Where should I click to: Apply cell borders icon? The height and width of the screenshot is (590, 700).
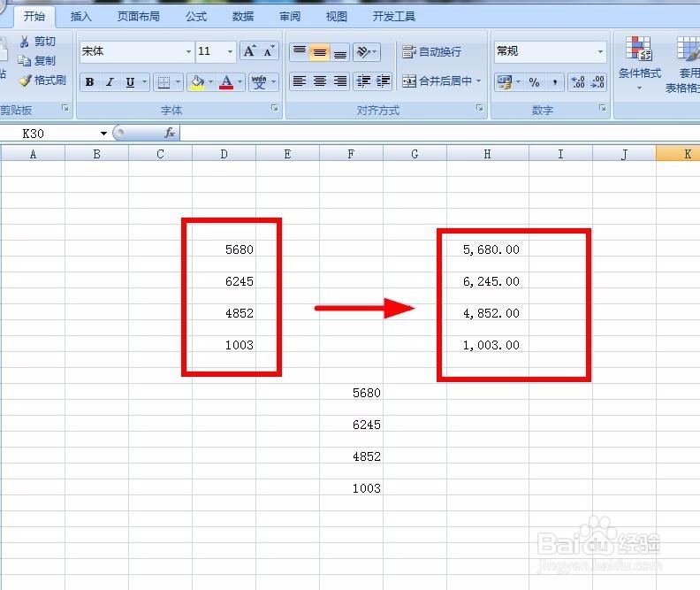(164, 82)
